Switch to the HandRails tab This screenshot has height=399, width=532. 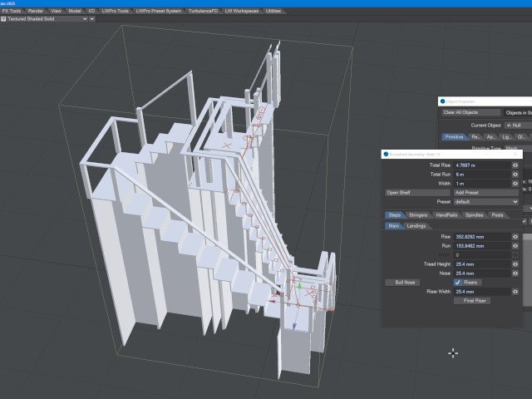coord(446,215)
